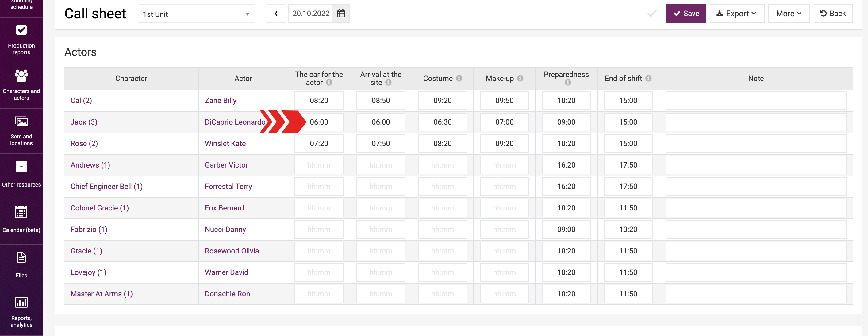Open the Export dropdown menu
The height and width of the screenshot is (336, 868).
737,14
